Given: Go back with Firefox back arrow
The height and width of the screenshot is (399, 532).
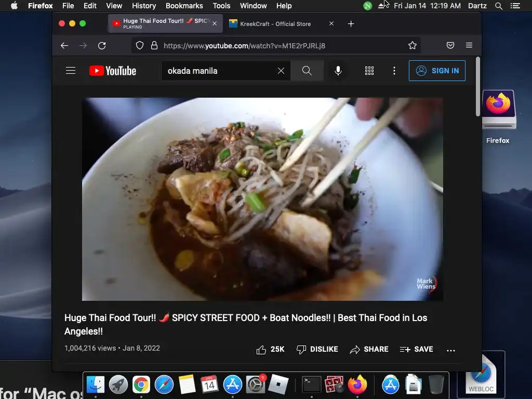Looking at the screenshot, I should point(64,46).
